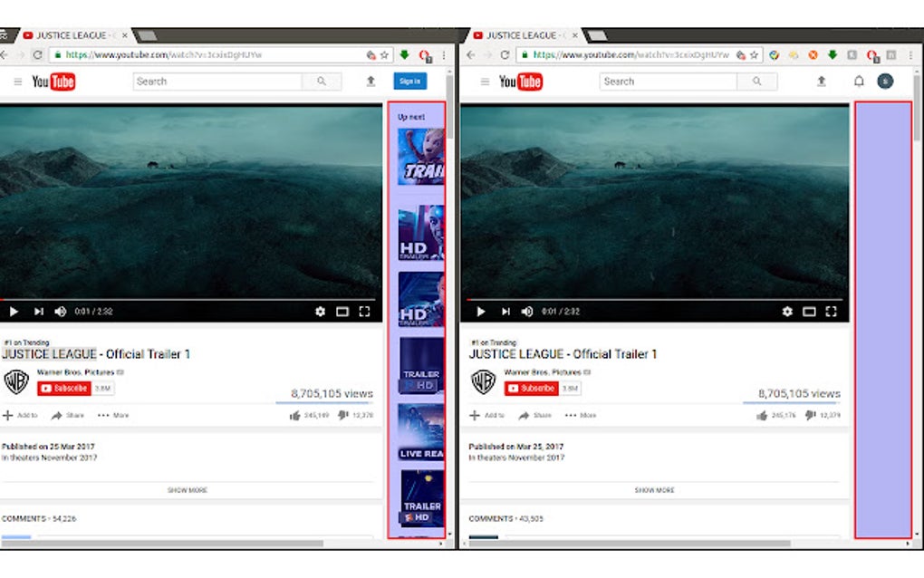
Task: Like the video in left window
Action: (x=295, y=416)
